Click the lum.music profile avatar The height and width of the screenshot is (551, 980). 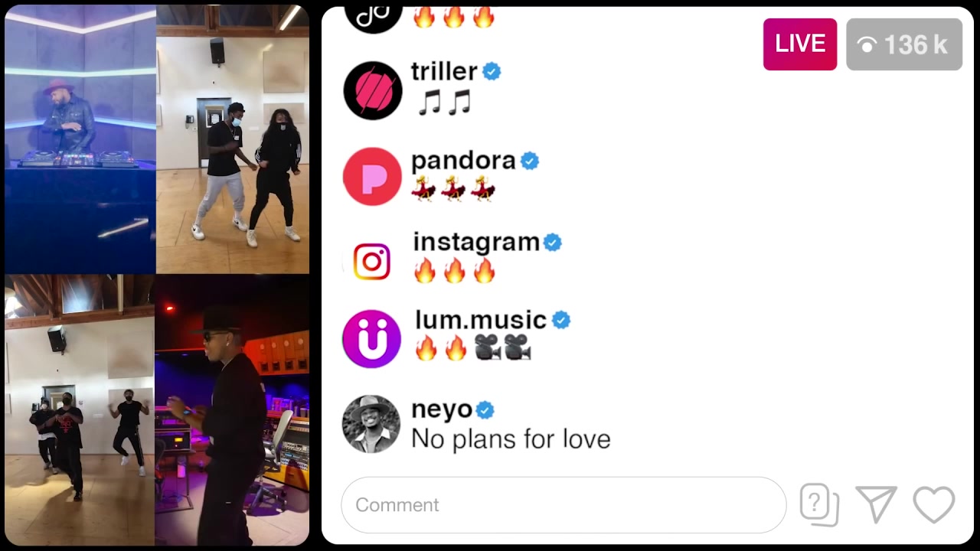coord(372,339)
